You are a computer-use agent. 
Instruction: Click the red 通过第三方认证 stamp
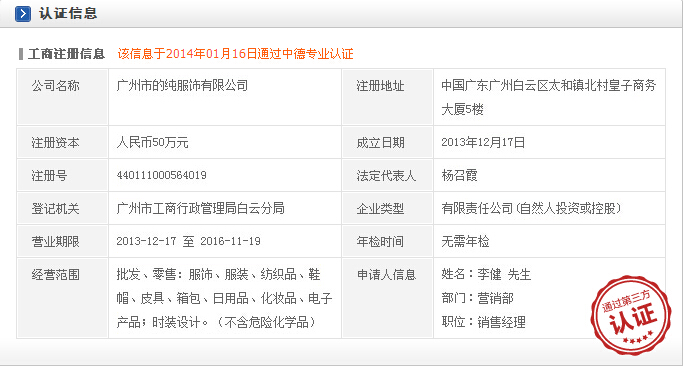click(631, 314)
